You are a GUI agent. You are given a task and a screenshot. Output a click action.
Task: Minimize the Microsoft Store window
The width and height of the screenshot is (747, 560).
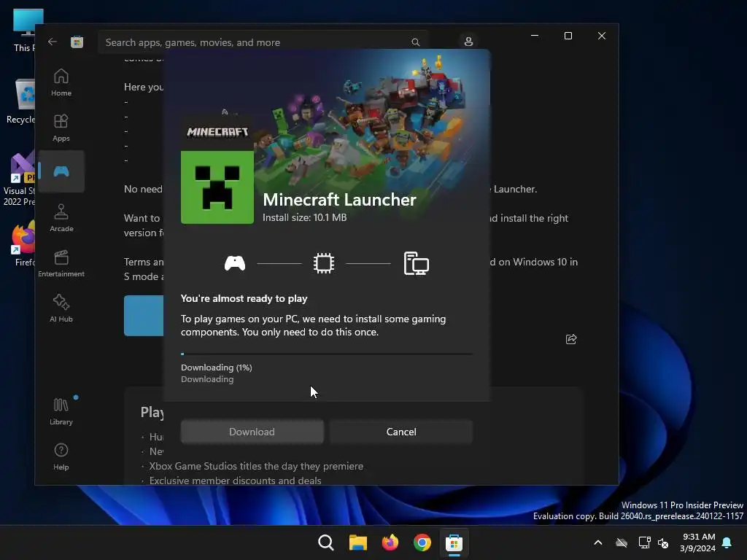click(x=535, y=36)
